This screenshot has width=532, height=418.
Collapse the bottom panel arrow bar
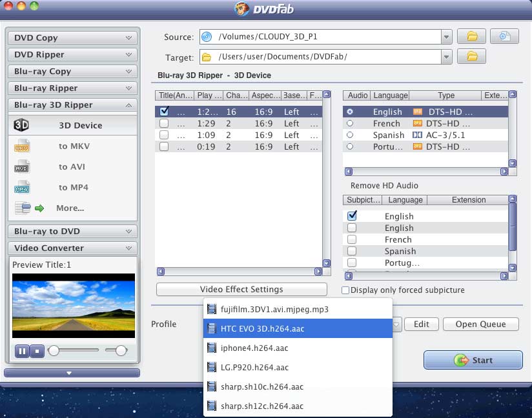(72, 373)
